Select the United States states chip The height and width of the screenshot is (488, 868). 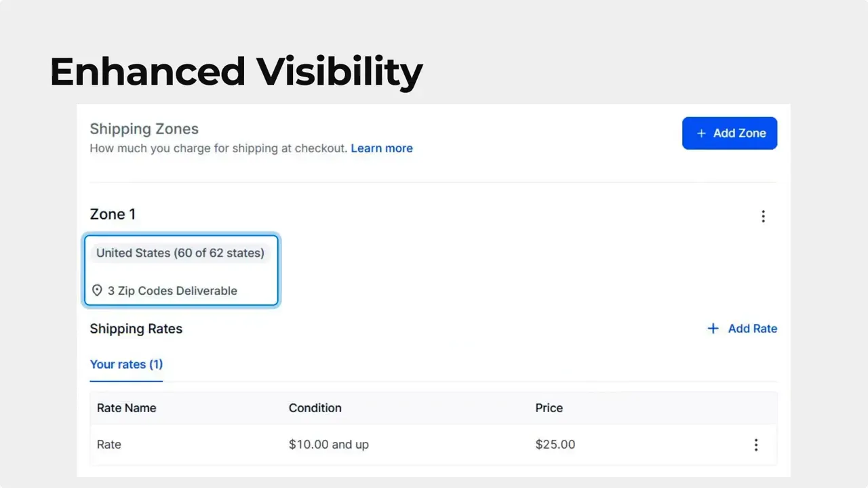point(180,253)
